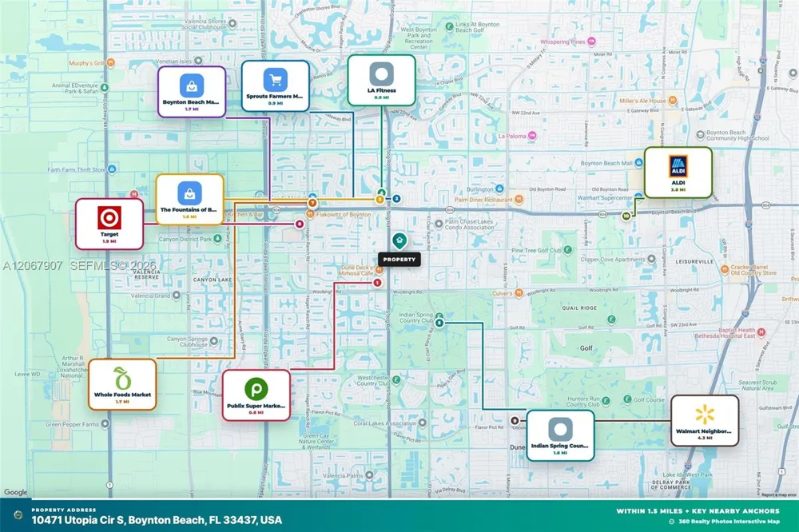Select the blue route marker numbered 2
This screenshot has width=799, height=532.
coord(396,198)
